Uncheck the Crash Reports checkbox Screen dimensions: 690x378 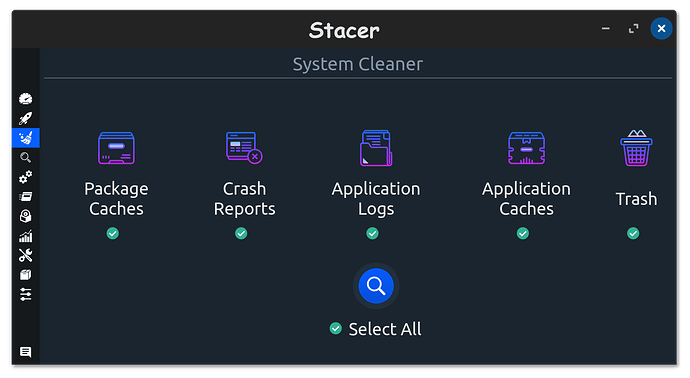point(241,233)
